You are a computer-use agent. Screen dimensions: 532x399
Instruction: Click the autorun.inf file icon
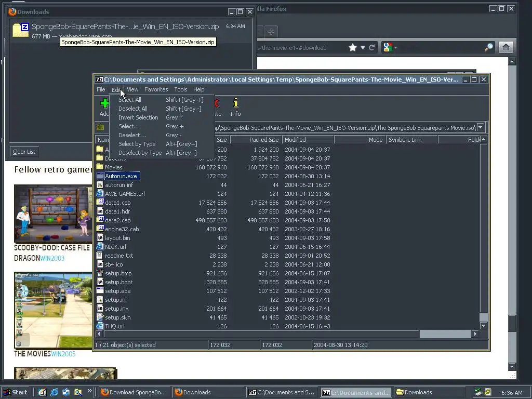[x=100, y=184]
